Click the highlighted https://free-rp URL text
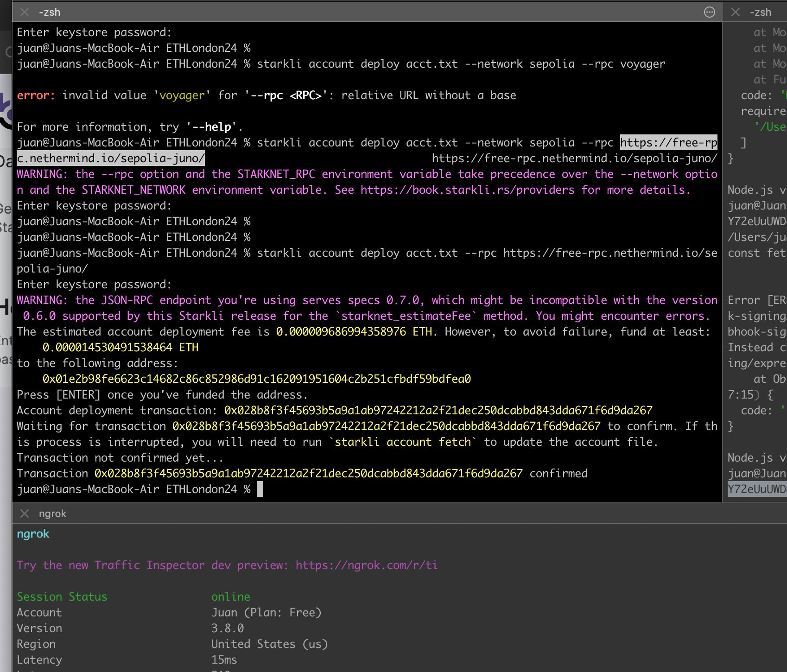The image size is (787, 672). [669, 143]
